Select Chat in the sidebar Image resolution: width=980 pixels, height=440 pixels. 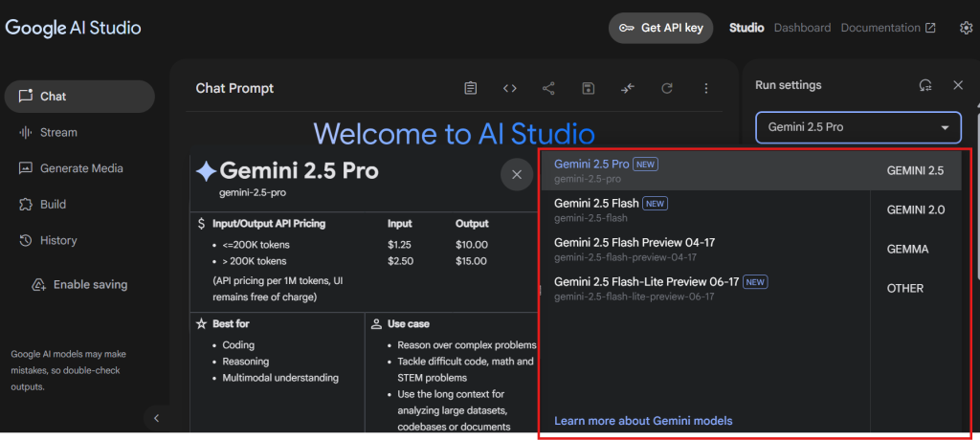coord(79,97)
